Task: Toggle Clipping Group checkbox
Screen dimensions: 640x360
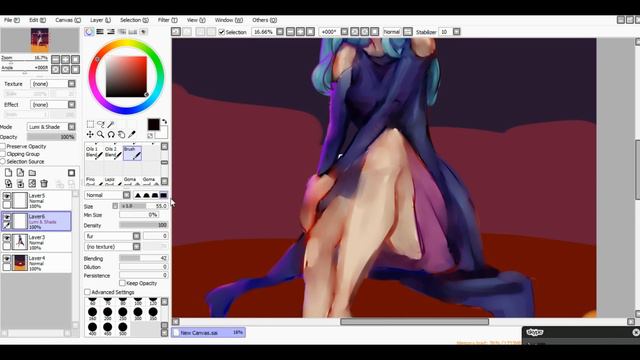Action: coord(3,154)
